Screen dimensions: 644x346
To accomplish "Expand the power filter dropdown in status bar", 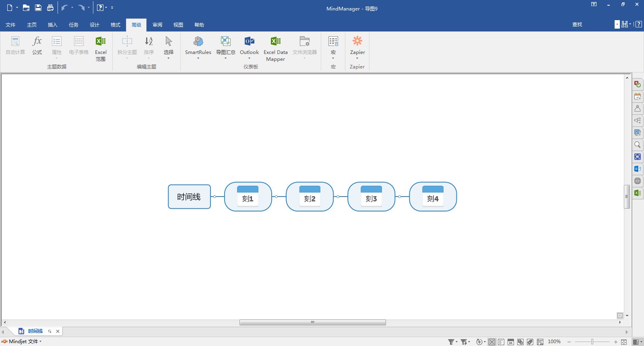I will pyautogui.click(x=469, y=342).
